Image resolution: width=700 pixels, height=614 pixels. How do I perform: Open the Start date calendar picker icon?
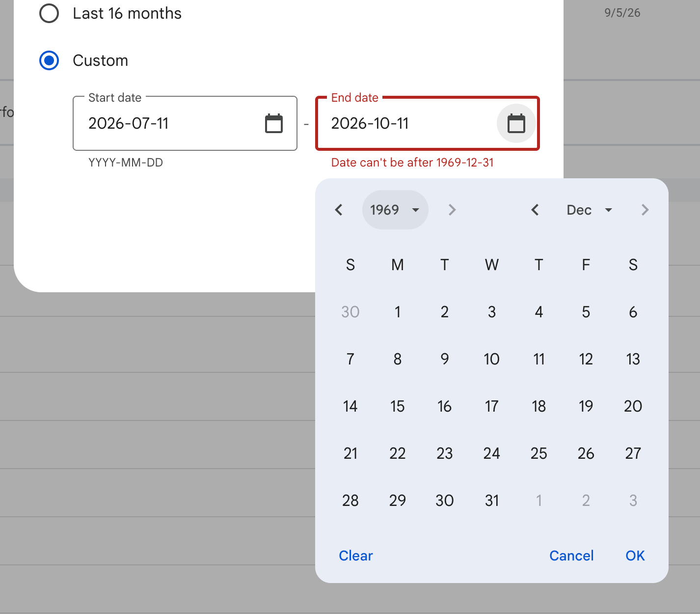(x=274, y=123)
